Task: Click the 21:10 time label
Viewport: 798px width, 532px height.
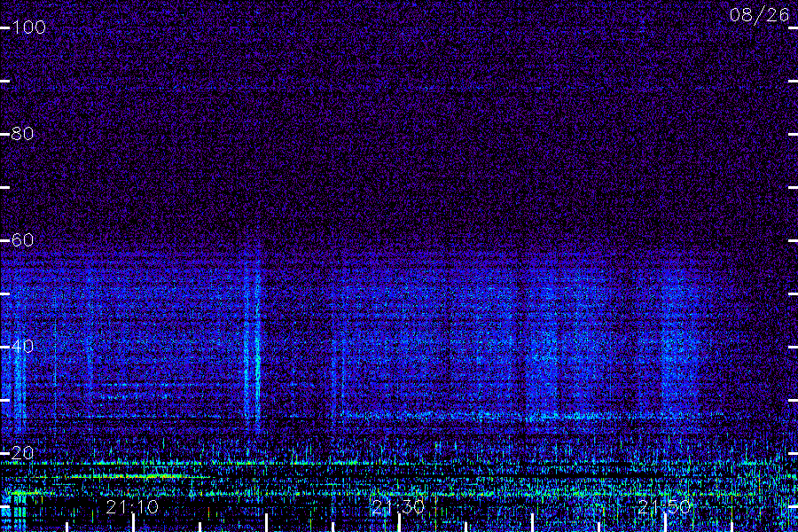Action: [132, 507]
